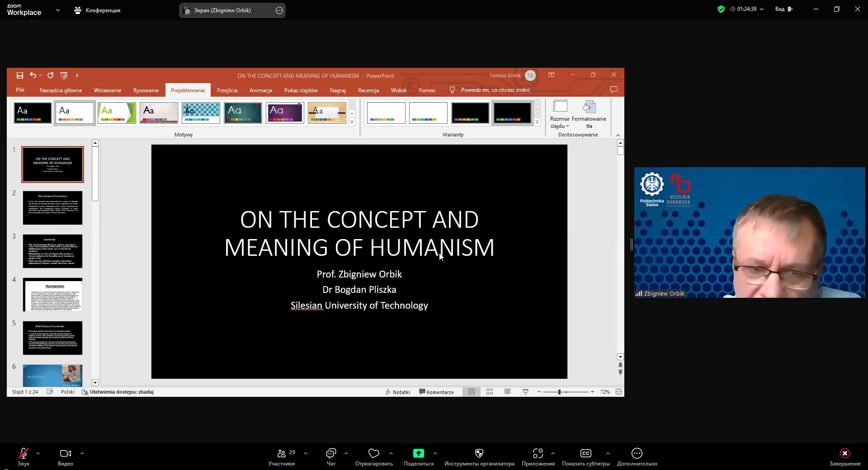Switch to Przejścia tab

227,90
